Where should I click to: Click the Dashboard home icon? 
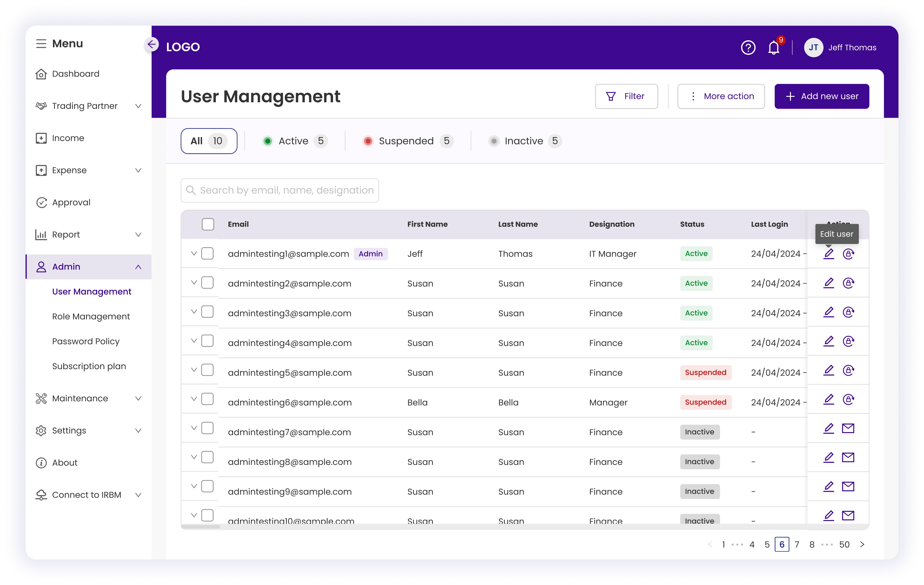pos(41,74)
